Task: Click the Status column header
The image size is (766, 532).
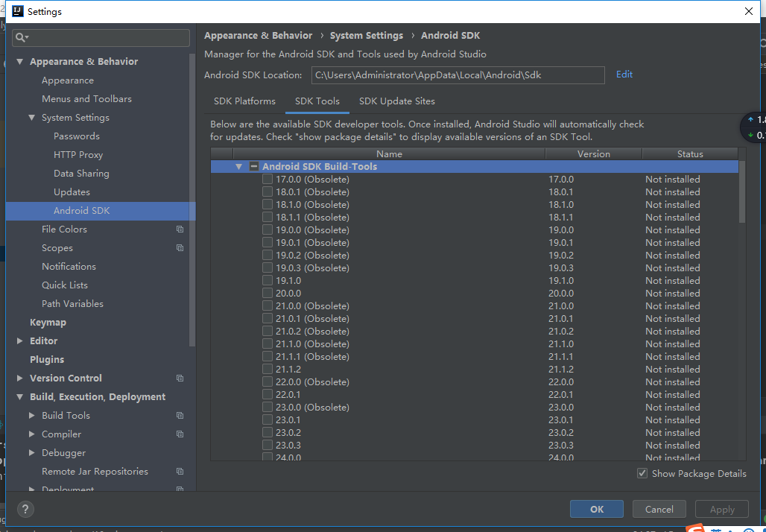Action: 690,154
